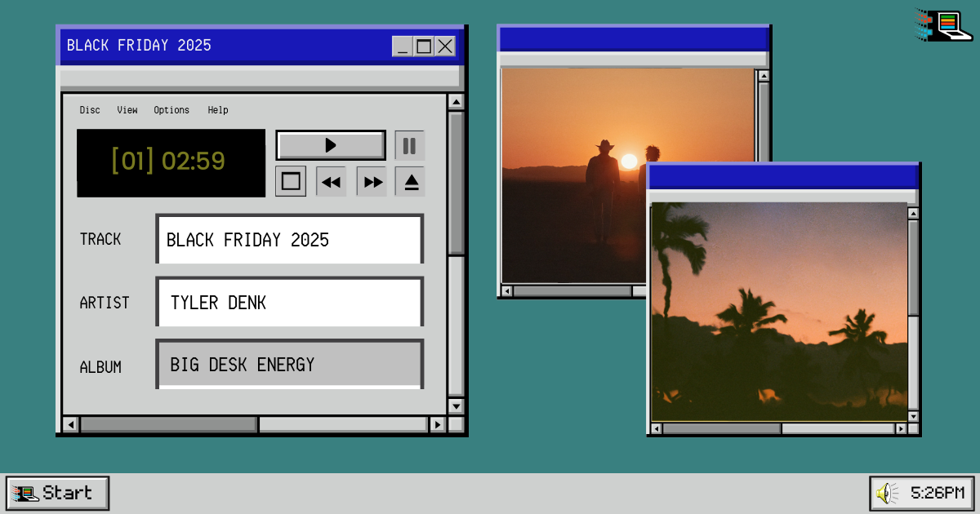Stop playback with the square stop button
This screenshot has width=980, height=514.
tap(291, 181)
